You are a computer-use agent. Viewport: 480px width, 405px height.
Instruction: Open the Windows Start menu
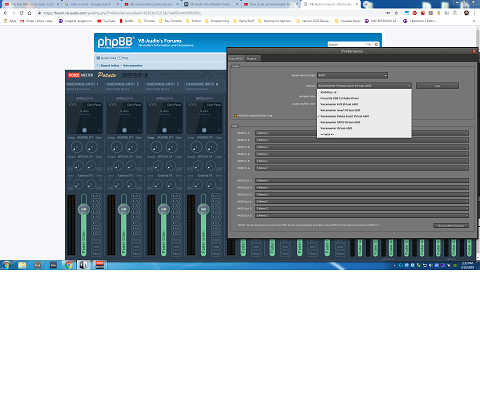(x=6, y=265)
